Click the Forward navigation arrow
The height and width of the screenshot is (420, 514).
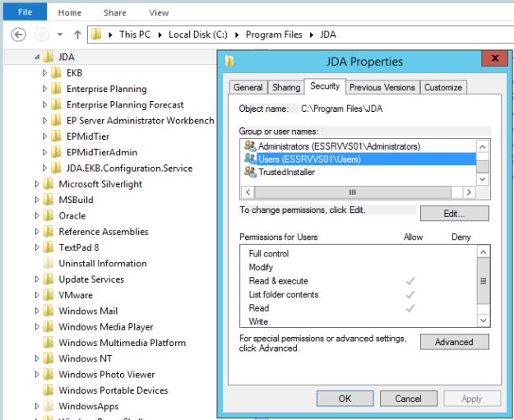tap(42, 35)
